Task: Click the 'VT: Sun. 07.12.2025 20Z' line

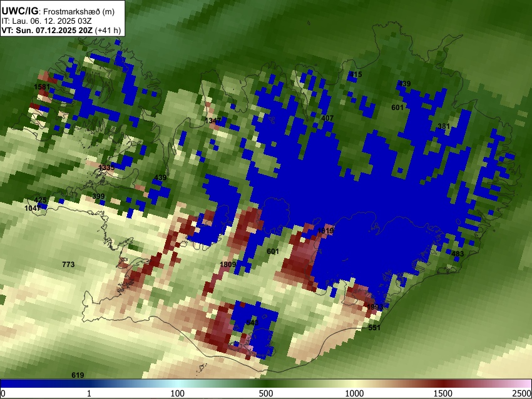Action: click(x=47, y=30)
